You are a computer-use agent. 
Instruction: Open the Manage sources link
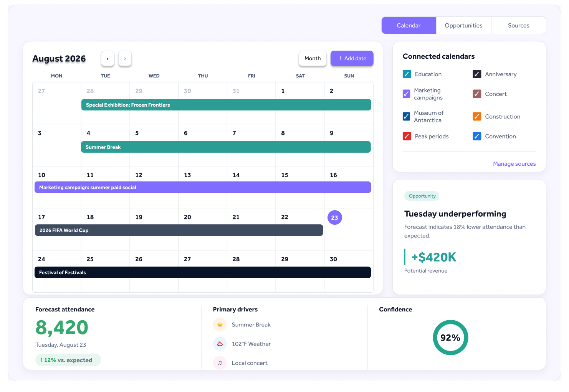[x=514, y=164]
